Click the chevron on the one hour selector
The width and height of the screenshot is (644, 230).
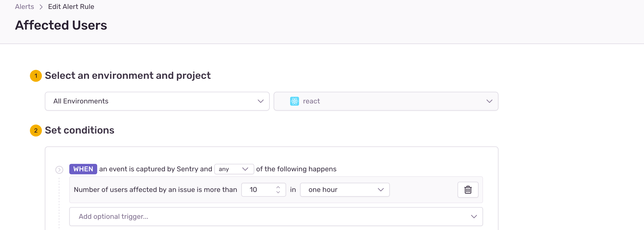(381, 189)
